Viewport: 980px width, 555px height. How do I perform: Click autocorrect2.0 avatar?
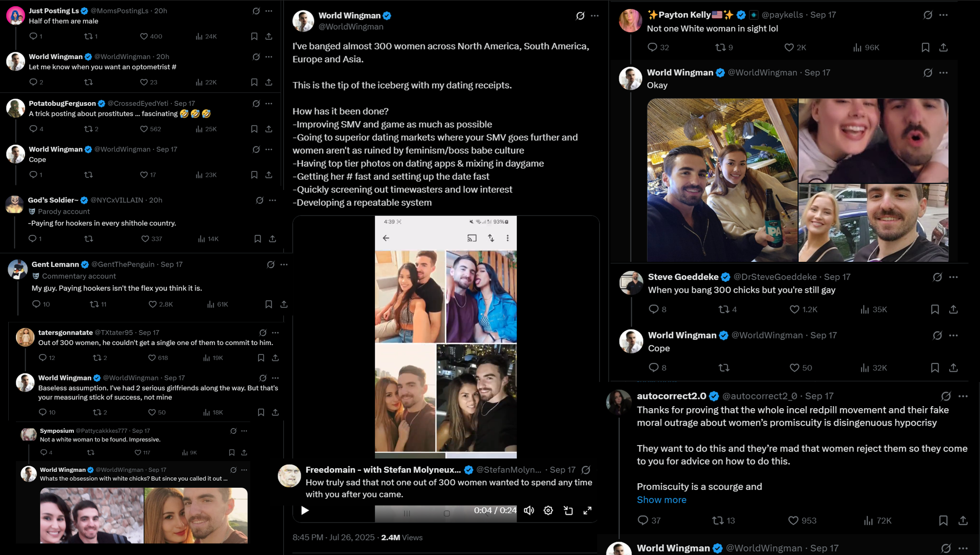point(619,402)
